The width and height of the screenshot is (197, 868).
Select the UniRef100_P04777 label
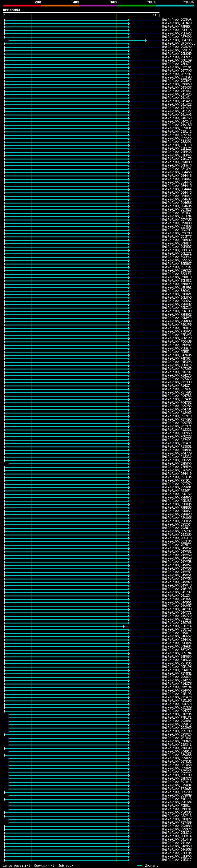tap(177, 711)
